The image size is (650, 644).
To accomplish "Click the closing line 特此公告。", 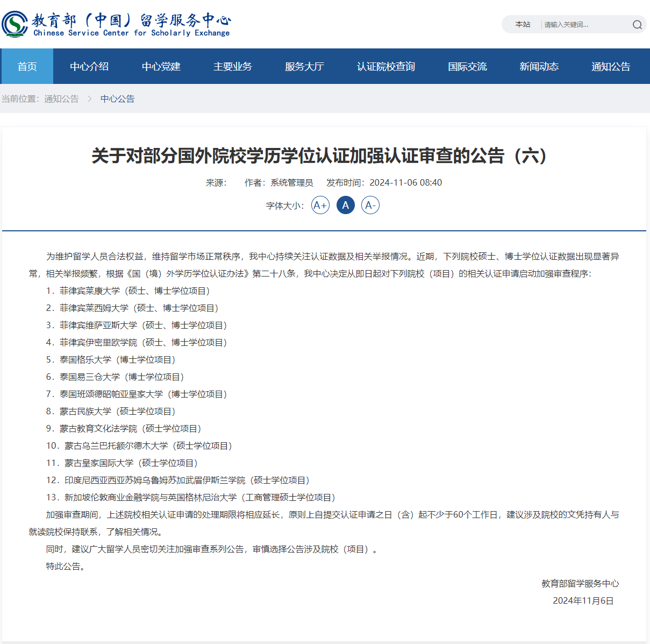I will pyautogui.click(x=66, y=567).
